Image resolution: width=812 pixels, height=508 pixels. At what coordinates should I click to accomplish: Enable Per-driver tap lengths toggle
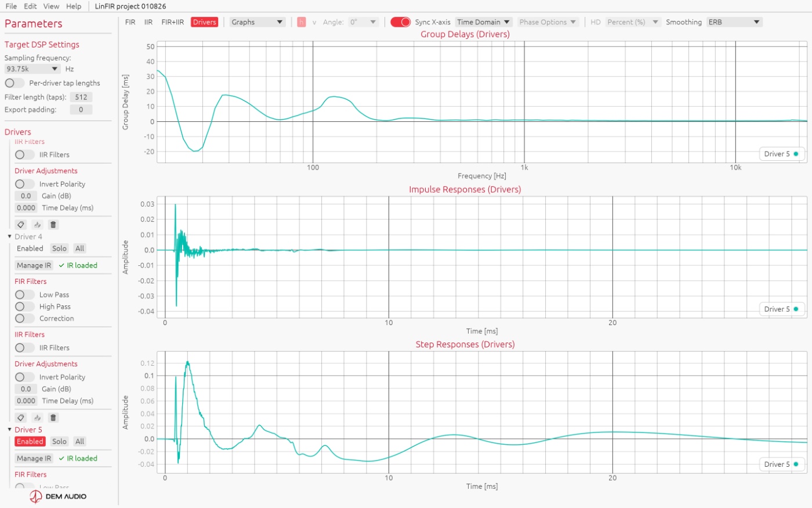(x=14, y=83)
